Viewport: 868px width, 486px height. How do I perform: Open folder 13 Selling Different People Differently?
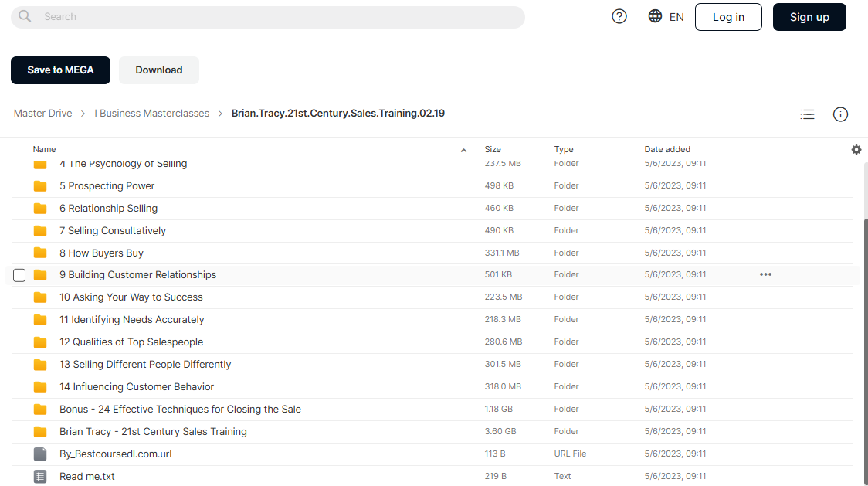pyautogui.click(x=145, y=365)
